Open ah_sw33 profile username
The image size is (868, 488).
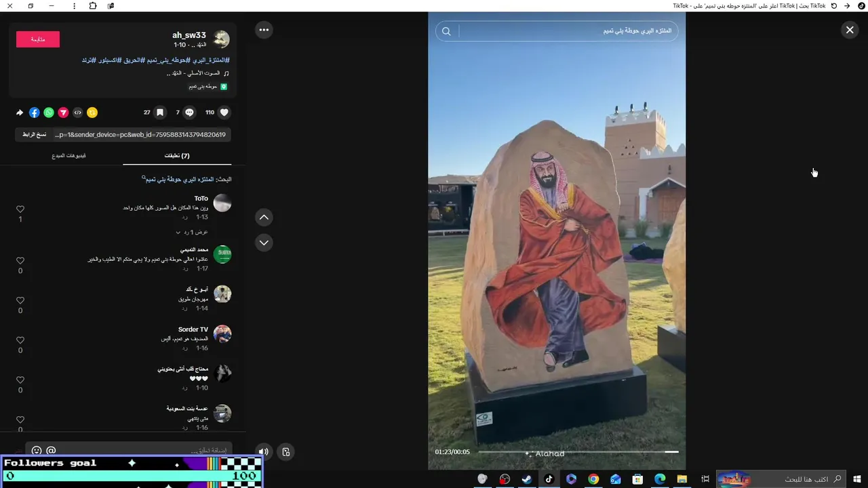coord(189,35)
